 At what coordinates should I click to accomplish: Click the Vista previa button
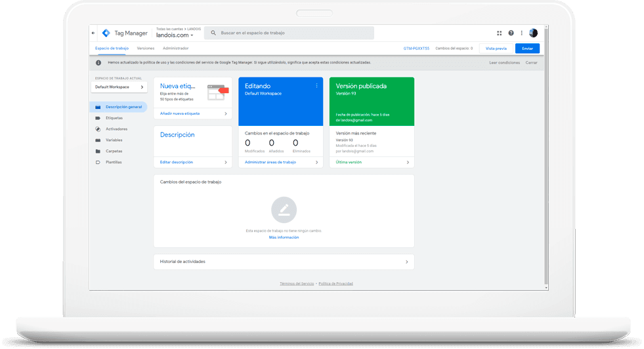click(496, 49)
